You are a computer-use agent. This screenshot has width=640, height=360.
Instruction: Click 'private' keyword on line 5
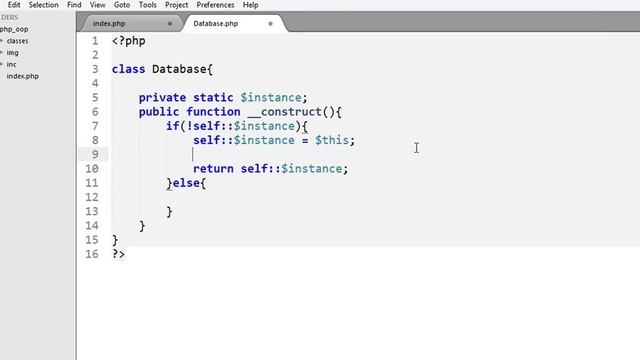pos(162,98)
